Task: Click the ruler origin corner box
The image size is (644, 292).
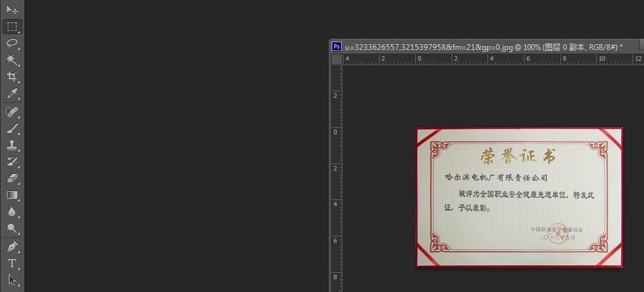Action: (x=337, y=59)
